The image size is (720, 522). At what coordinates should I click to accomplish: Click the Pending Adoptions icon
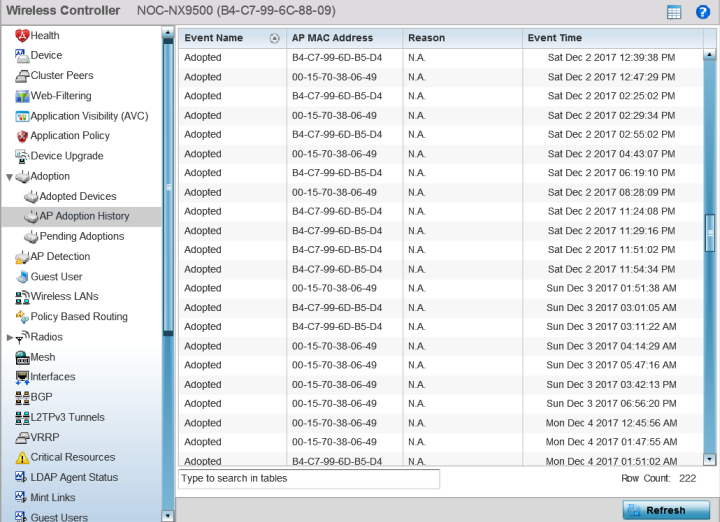[x=31, y=236]
